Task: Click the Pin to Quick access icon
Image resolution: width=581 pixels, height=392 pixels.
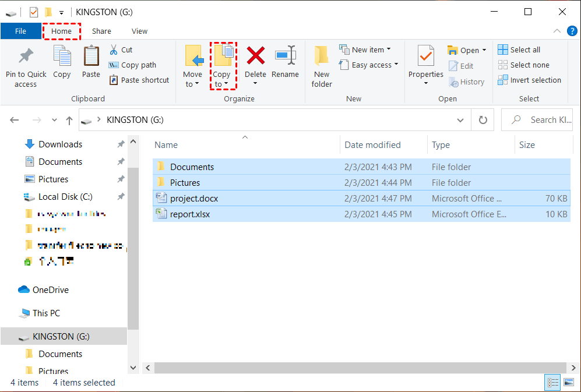Action: tap(26, 57)
